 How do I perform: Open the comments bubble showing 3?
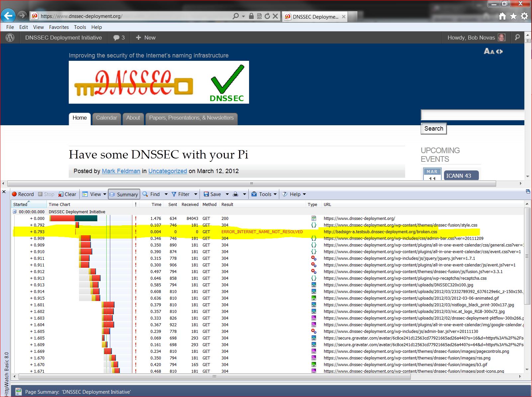point(119,38)
